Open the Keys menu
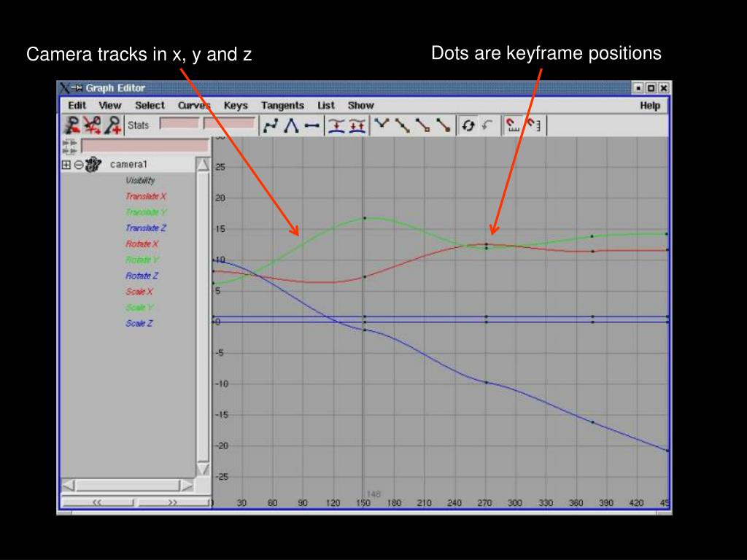Image resolution: width=747 pixels, height=560 pixels. [236, 105]
